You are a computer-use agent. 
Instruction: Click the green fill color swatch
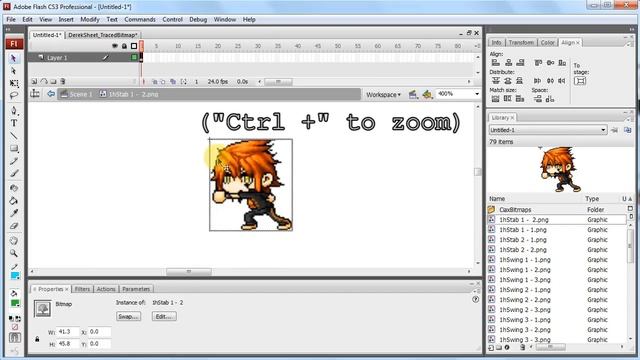[x=15, y=303]
